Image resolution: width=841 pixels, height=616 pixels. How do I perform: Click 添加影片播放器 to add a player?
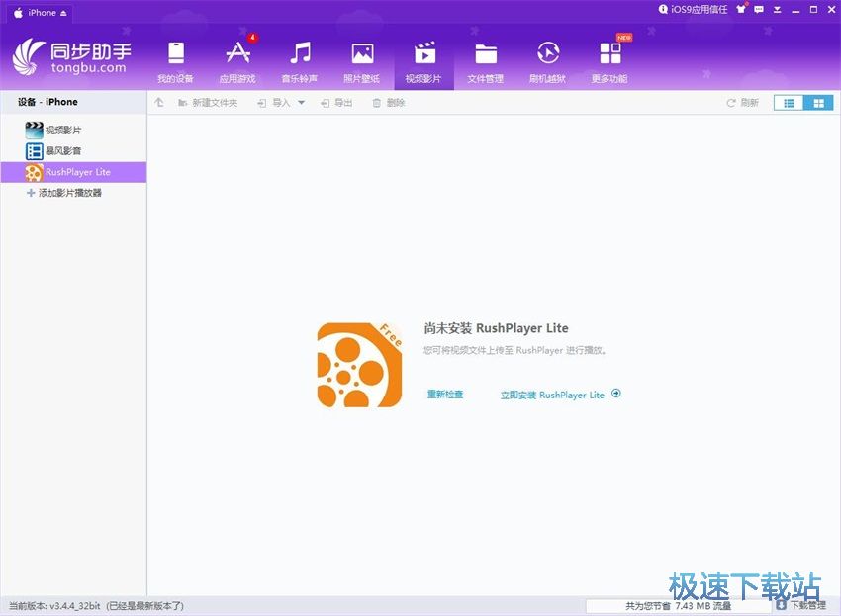pos(64,193)
